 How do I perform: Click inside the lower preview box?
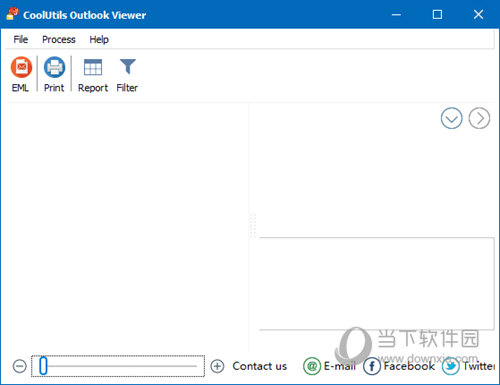tap(377, 284)
